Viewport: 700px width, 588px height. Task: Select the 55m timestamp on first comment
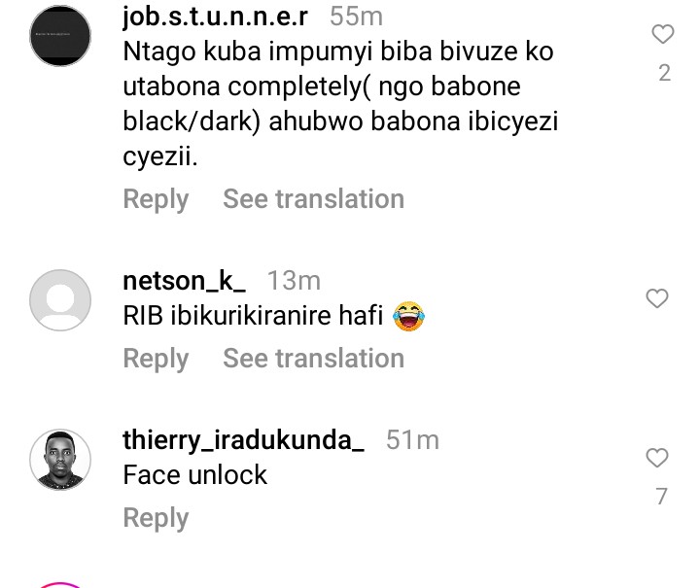point(356,17)
